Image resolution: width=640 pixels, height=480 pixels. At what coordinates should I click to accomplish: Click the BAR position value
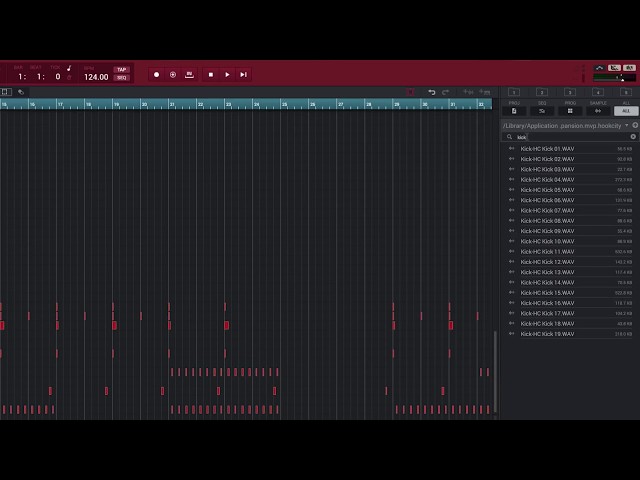22,77
